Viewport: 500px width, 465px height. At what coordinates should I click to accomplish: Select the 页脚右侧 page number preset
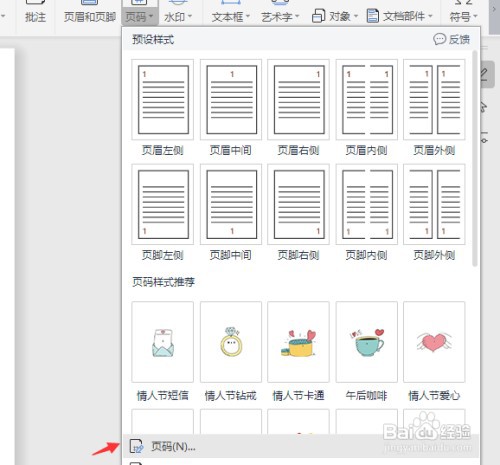(x=299, y=204)
